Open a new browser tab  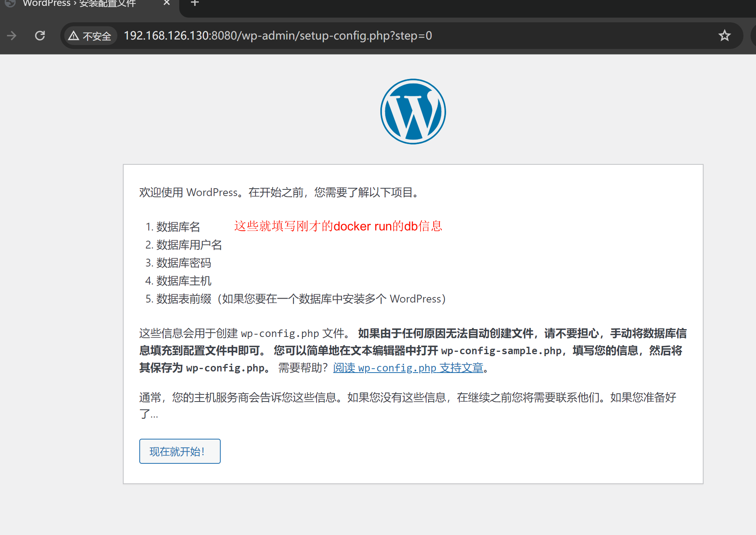coord(195,4)
